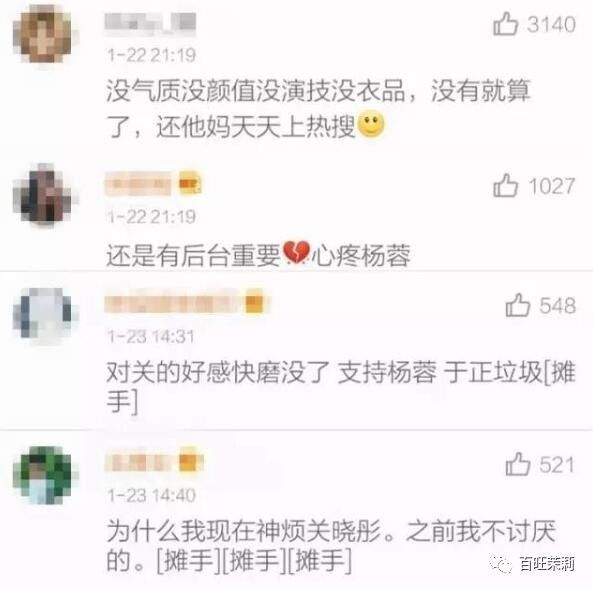Viewport: 593px width, 589px height.
Task: Click the third commenter's orange member badge
Action: 255,302
